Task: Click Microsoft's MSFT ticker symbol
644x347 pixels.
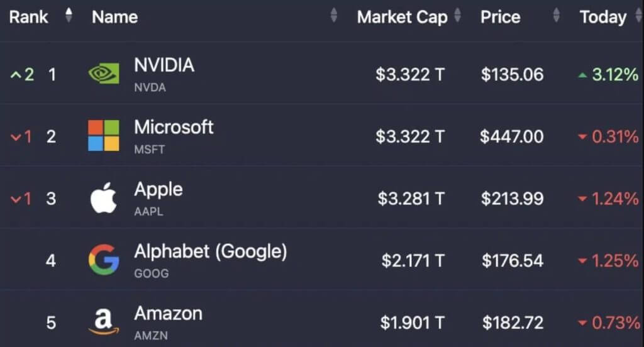Action: coord(150,150)
